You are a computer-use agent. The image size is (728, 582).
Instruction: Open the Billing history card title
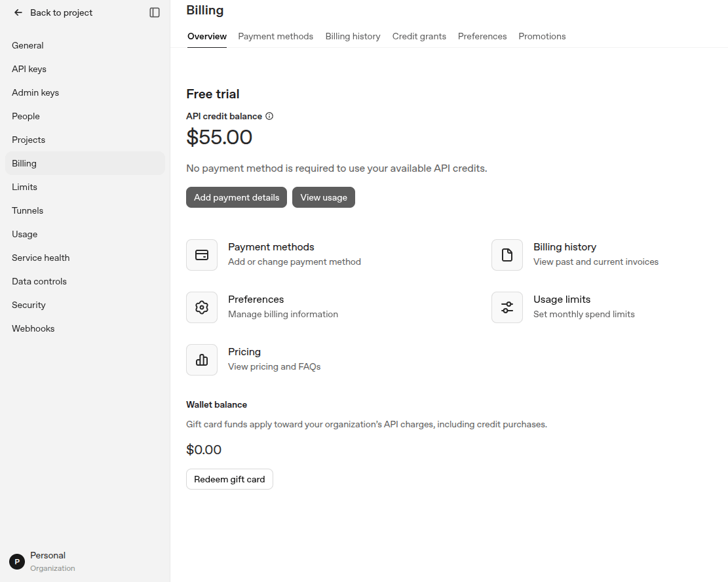tap(565, 247)
